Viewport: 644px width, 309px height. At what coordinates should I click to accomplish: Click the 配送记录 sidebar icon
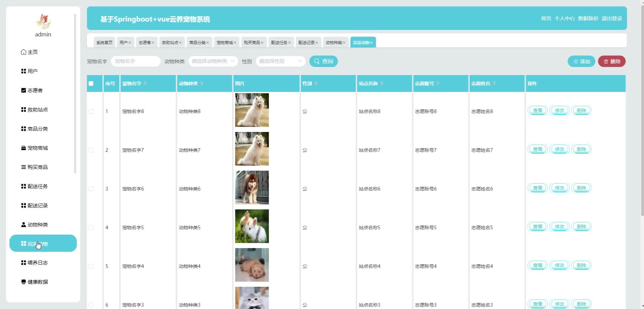pos(24,206)
